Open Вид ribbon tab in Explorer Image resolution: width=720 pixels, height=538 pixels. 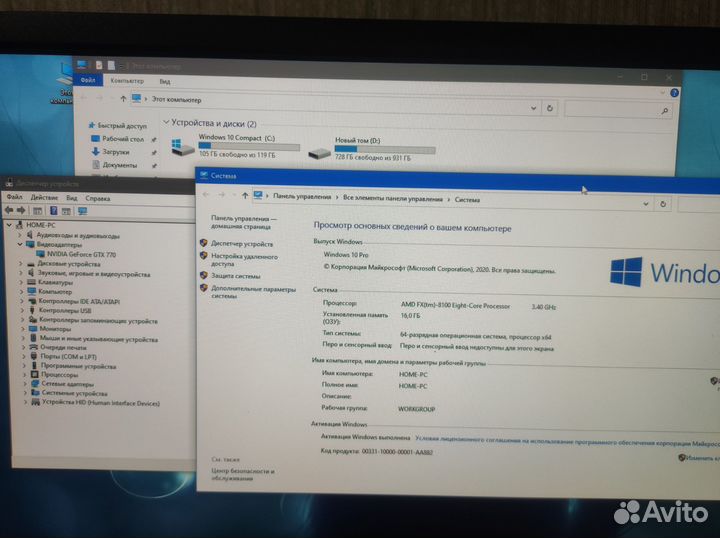pyautogui.click(x=165, y=82)
